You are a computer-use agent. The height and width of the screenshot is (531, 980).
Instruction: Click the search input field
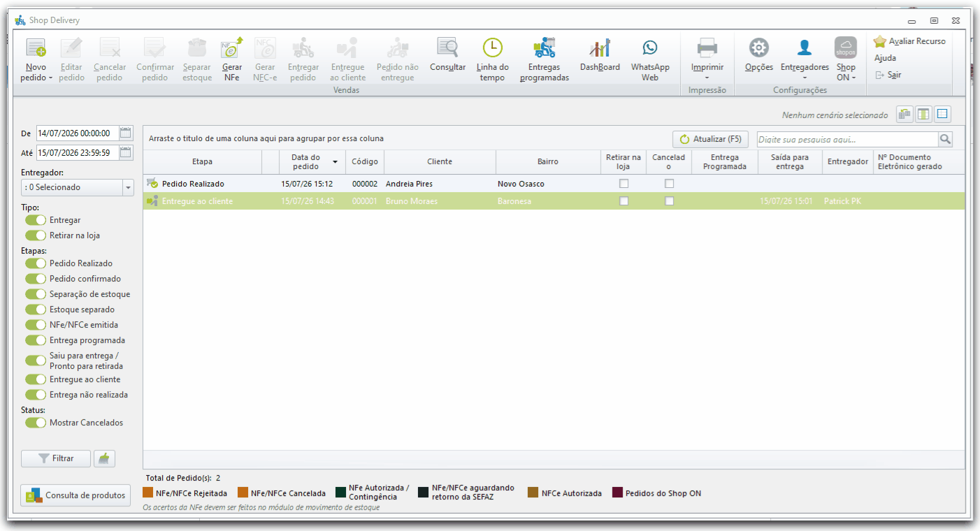[847, 139]
